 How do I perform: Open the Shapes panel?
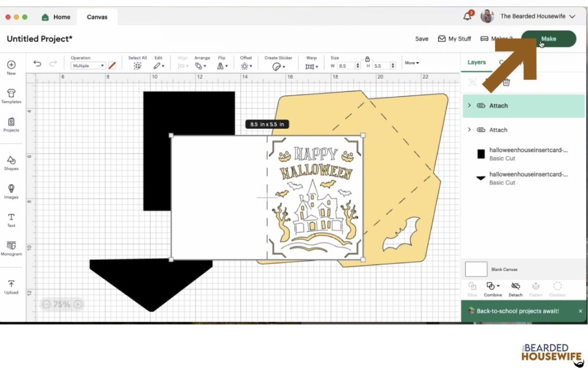pyautogui.click(x=11, y=162)
